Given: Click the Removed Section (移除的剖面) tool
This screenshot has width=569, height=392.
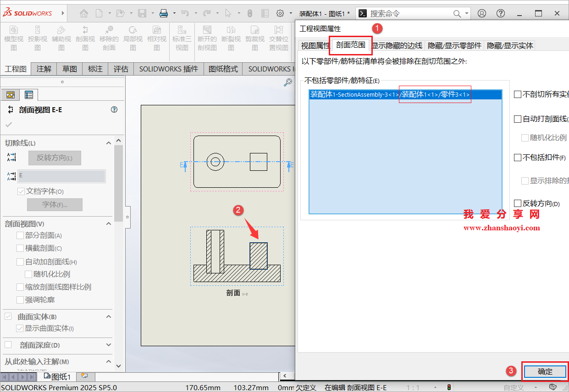Looking at the screenshot, I should pos(109,38).
